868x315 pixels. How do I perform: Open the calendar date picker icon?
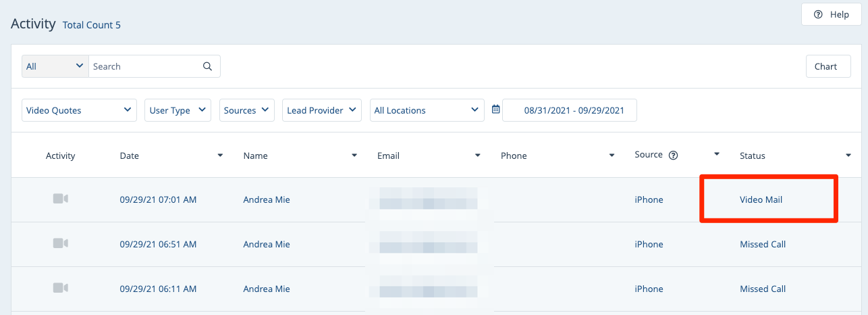pyautogui.click(x=496, y=110)
